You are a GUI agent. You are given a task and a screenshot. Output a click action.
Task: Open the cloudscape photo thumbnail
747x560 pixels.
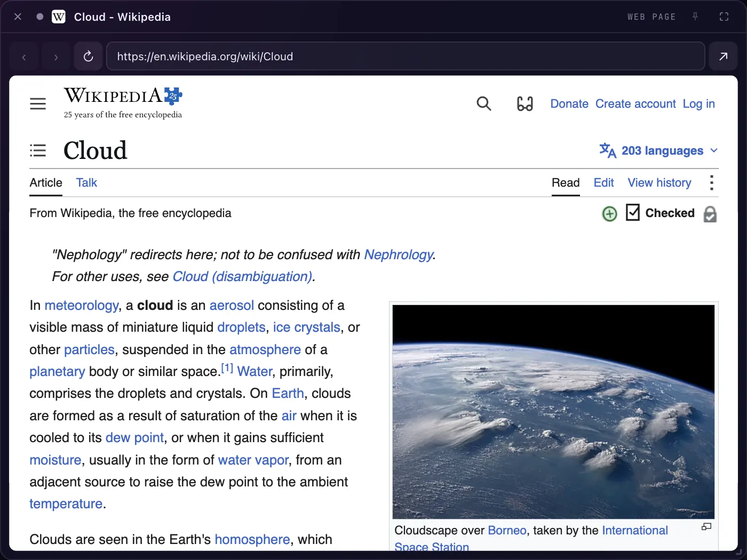[553, 411]
